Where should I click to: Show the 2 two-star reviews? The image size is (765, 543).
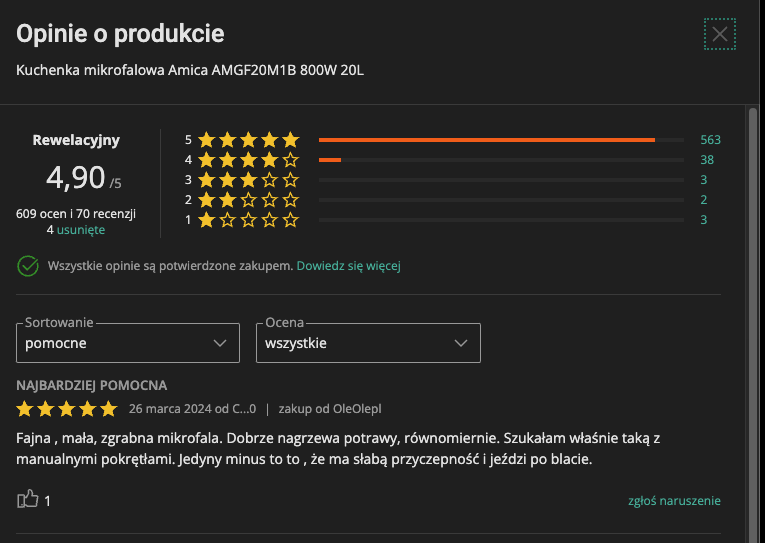pyautogui.click(x=704, y=200)
